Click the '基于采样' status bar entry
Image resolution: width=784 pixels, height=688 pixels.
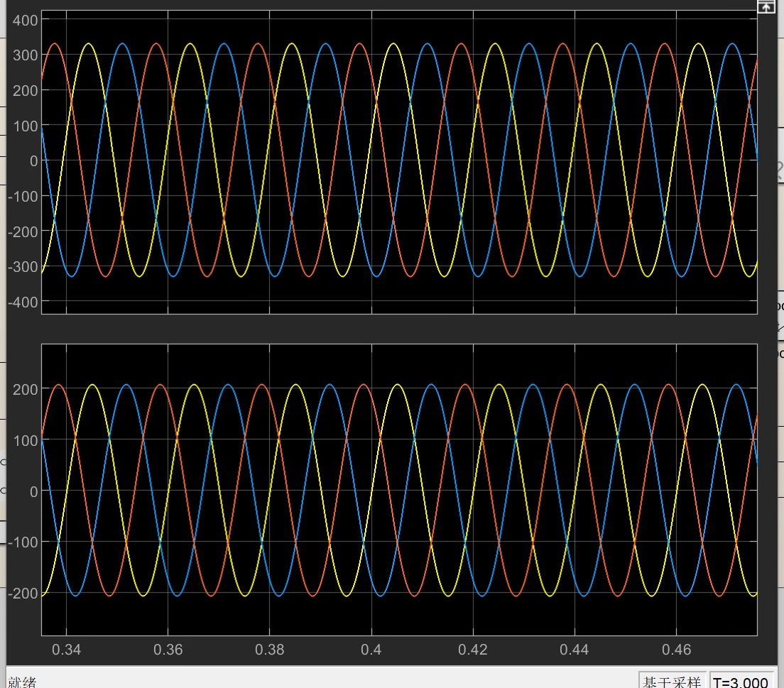click(672, 682)
